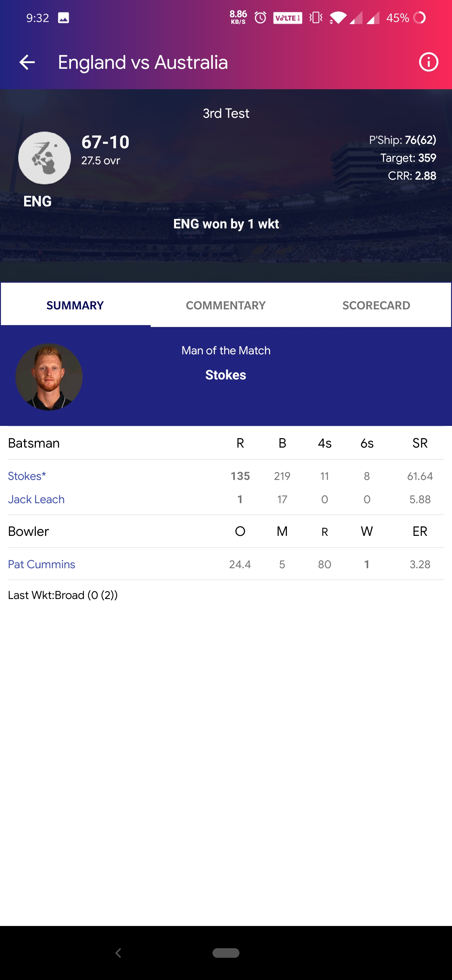Screen dimensions: 452x980
Task: Open Jack Leach player link
Action: point(36,499)
